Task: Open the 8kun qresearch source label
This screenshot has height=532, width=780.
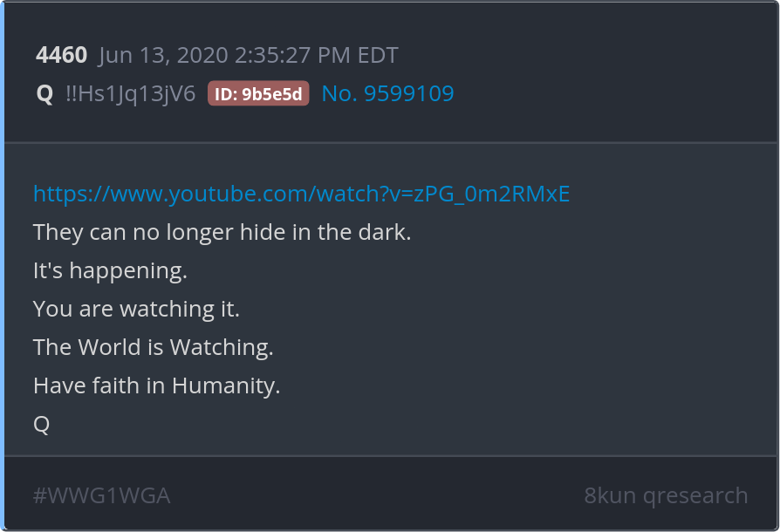Action: (x=666, y=495)
